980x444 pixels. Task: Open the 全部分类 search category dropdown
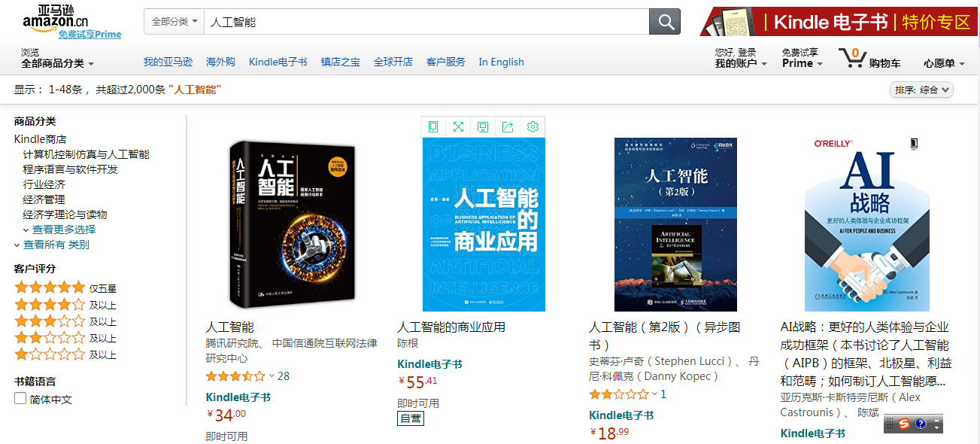click(174, 22)
